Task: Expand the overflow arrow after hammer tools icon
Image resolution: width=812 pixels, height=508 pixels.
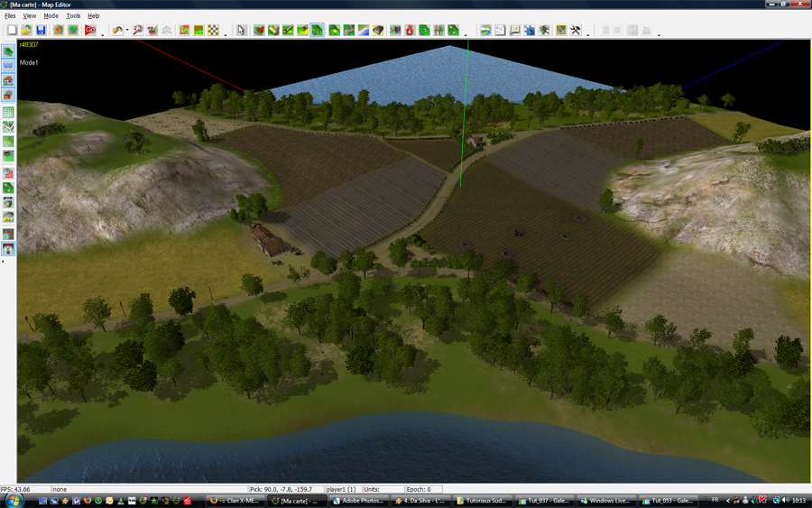Action: pos(587,34)
